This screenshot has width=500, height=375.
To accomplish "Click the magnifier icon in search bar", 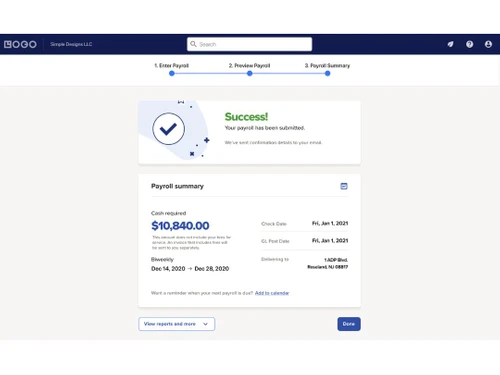I will pyautogui.click(x=193, y=44).
